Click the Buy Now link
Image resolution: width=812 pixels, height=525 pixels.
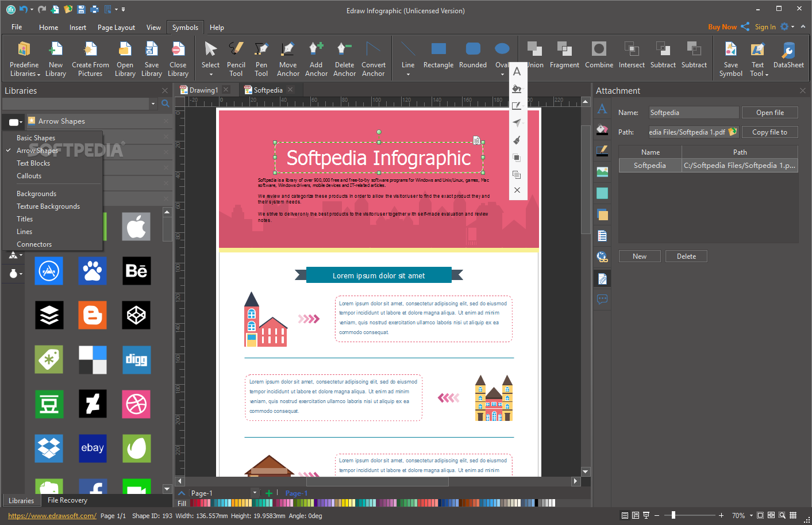pyautogui.click(x=722, y=27)
